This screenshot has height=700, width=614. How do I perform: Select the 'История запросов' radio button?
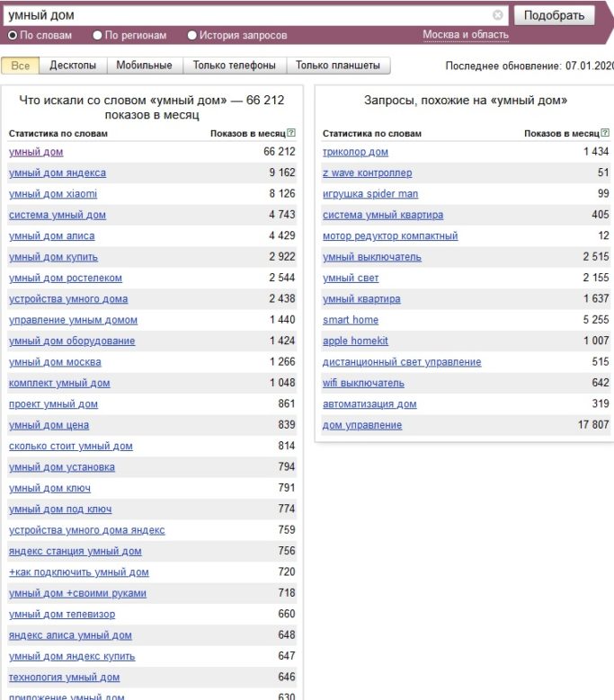[x=192, y=35]
